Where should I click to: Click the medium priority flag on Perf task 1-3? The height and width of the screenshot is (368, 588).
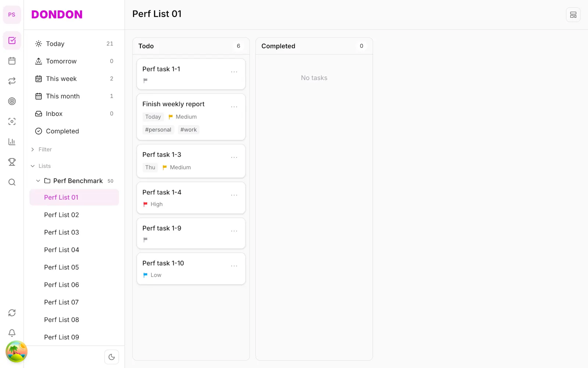165,167
